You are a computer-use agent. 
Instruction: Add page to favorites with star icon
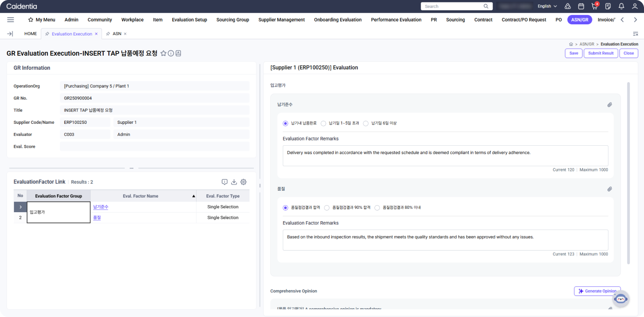pyautogui.click(x=163, y=53)
